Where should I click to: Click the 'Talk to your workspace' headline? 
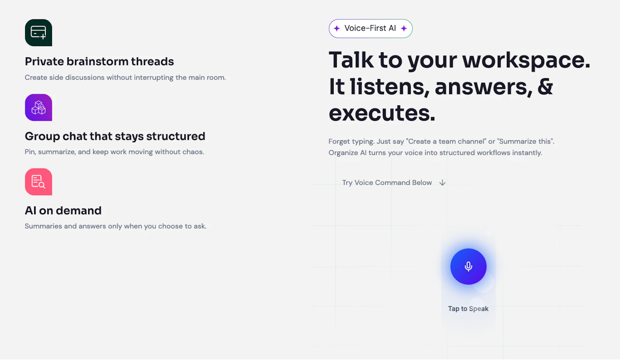(459, 86)
